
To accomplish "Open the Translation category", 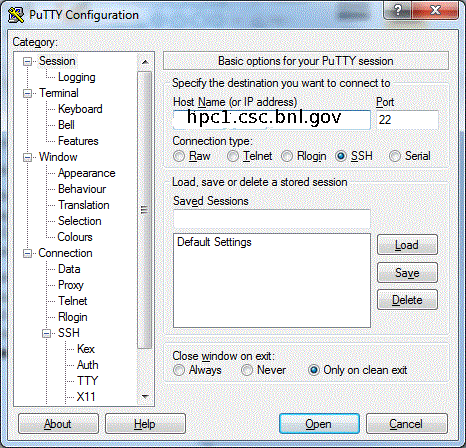I will click(83, 205).
